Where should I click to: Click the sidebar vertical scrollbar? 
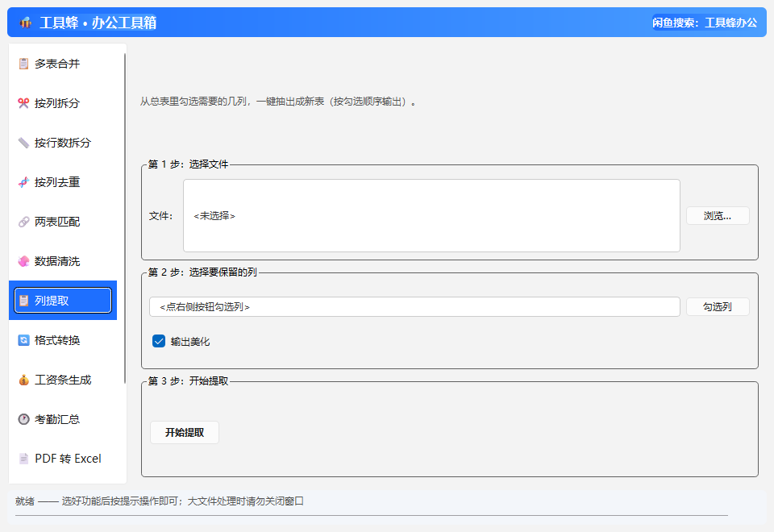125,217
